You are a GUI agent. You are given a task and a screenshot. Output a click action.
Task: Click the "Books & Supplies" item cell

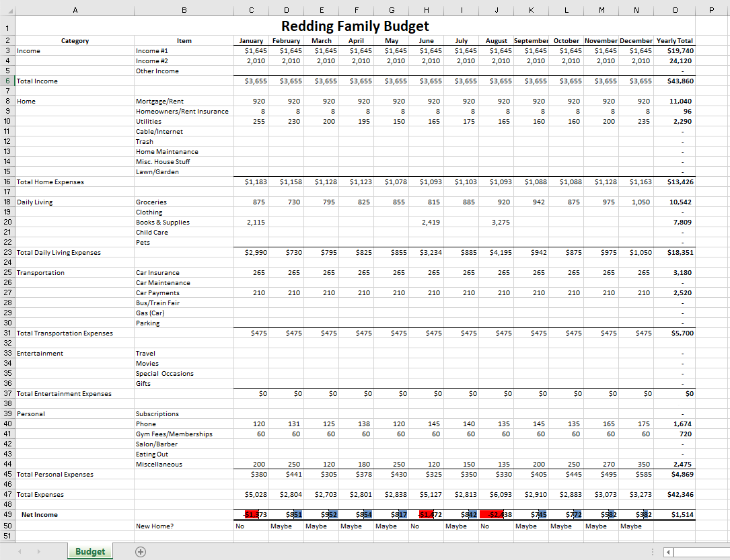pyautogui.click(x=184, y=223)
